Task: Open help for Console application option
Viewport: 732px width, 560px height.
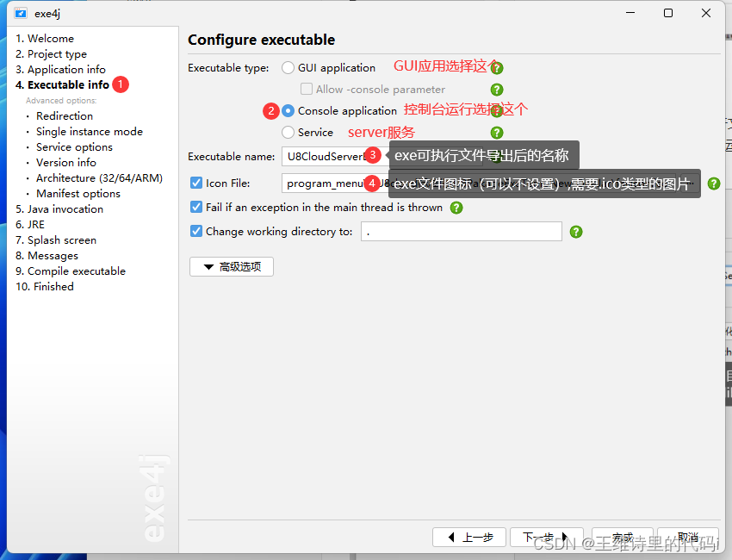Action: (x=497, y=111)
